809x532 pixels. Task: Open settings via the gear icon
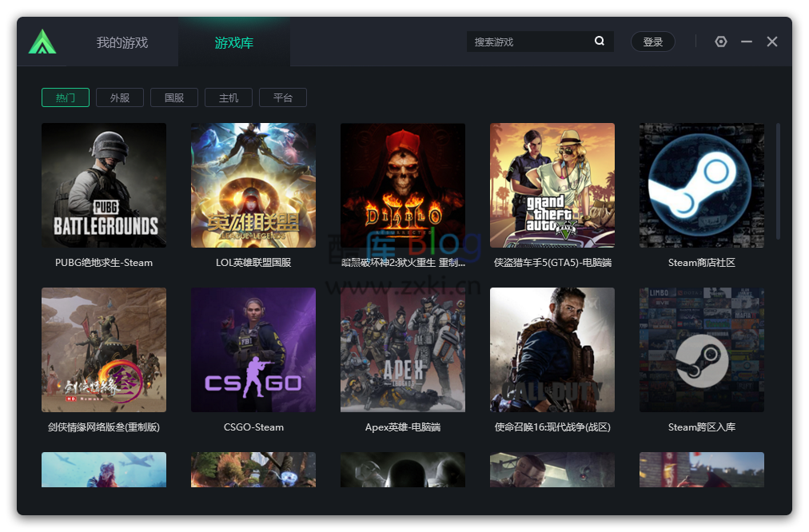tap(721, 42)
